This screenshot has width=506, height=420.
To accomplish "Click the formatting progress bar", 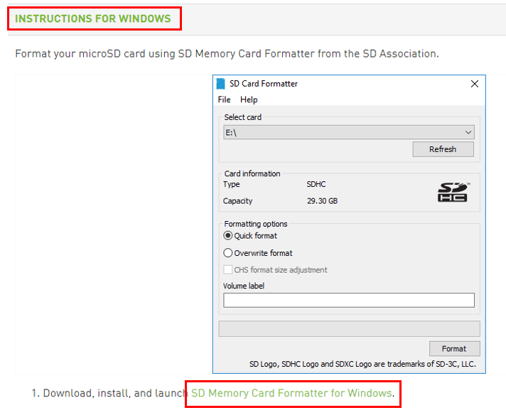I will [x=349, y=329].
